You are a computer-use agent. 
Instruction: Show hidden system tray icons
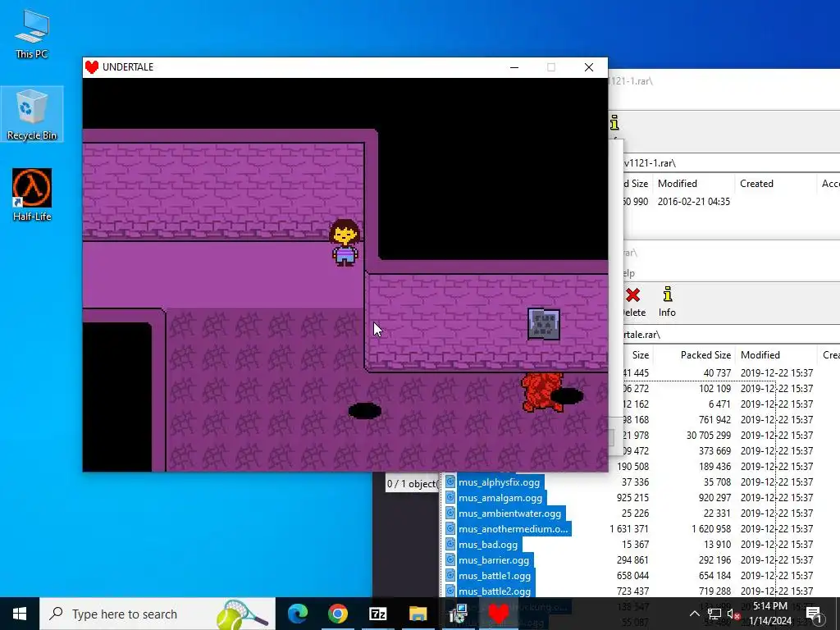pos(694,614)
